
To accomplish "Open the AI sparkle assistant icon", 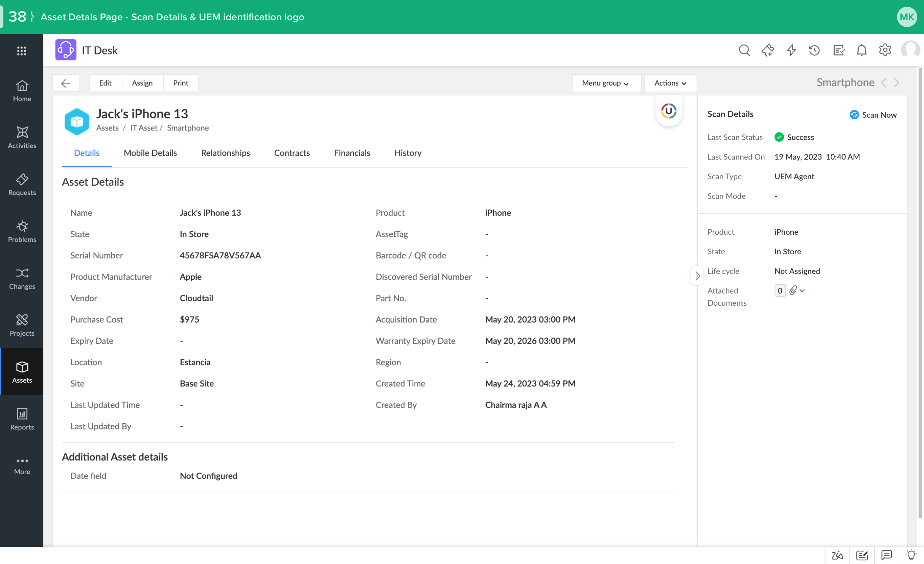I will 768,50.
